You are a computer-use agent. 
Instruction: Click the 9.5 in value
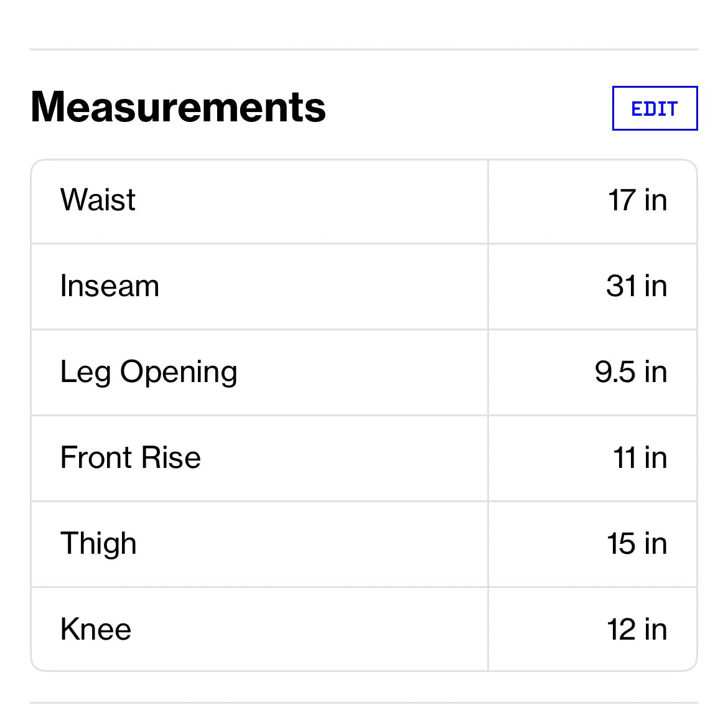tap(630, 372)
